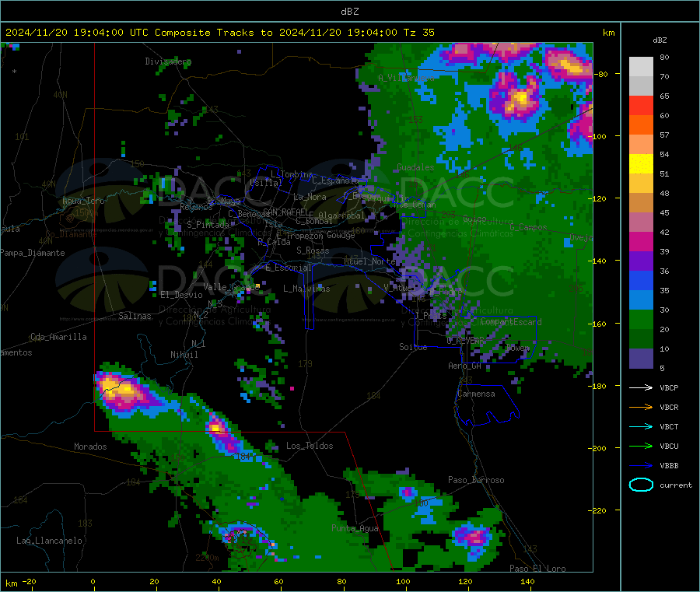This screenshot has height=592, width=700.
Task: Click the Cda_Amarilla label
Action: [58, 337]
